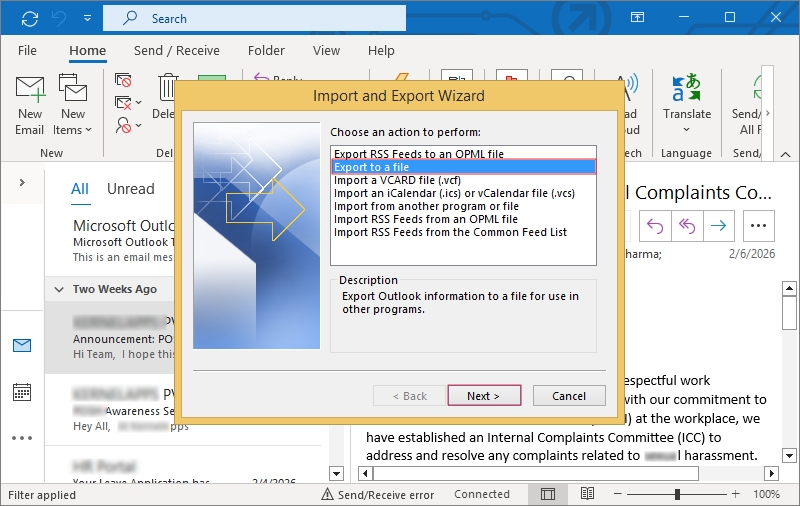
Task: Switch to Normal view in status bar
Action: pyautogui.click(x=548, y=494)
